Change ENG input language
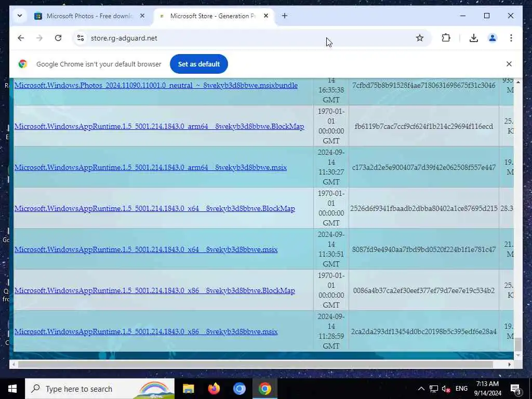Viewport: 532px width, 399px height. click(461, 389)
